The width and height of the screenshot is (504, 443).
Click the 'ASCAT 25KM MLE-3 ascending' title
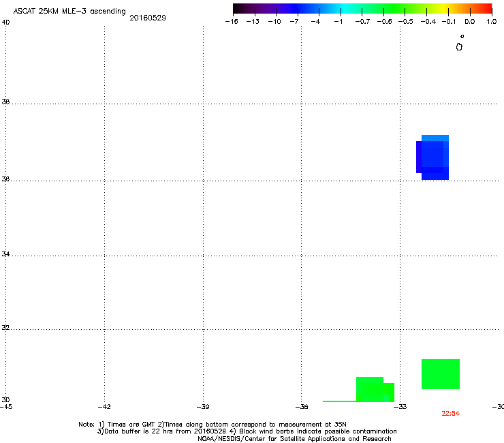point(69,12)
